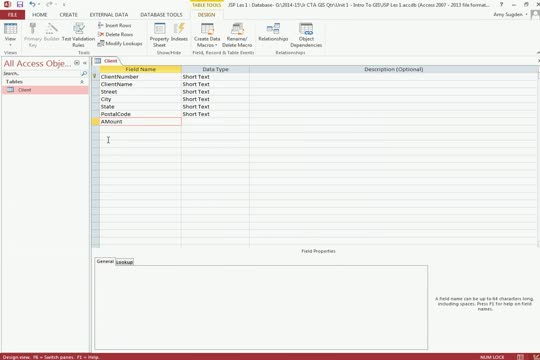Click Delete Rows in the ribbon
Screen dimensions: 540x360
click(x=115, y=34)
